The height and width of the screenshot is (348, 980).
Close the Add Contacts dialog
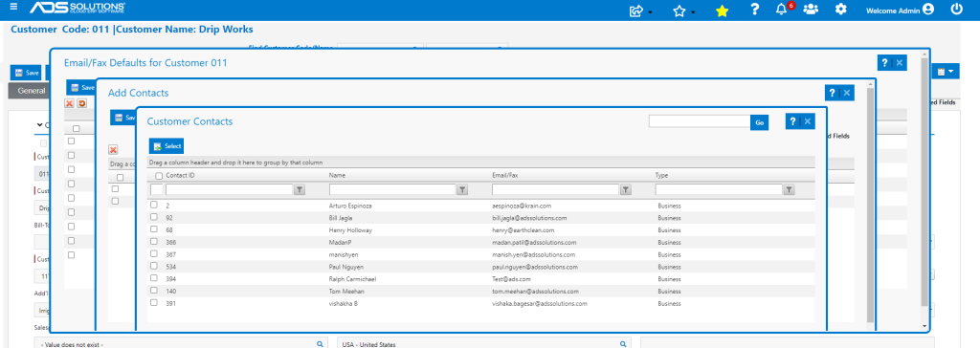pyautogui.click(x=846, y=93)
